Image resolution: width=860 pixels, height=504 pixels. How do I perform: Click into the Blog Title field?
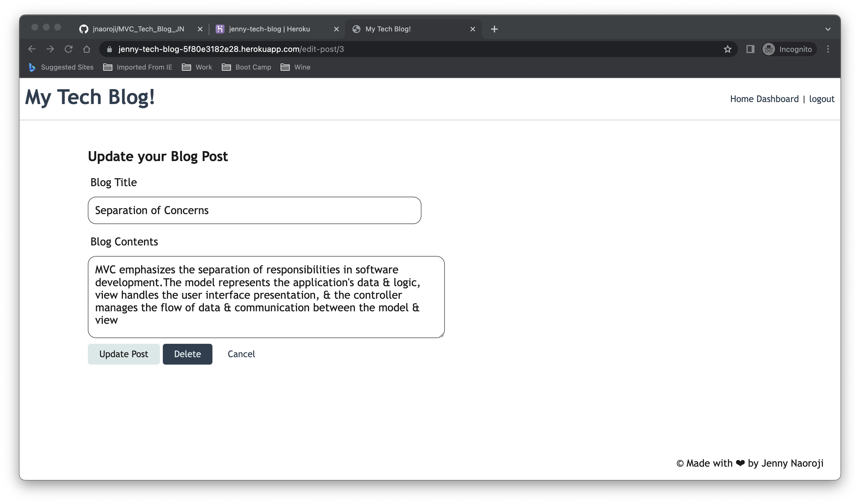click(x=254, y=210)
